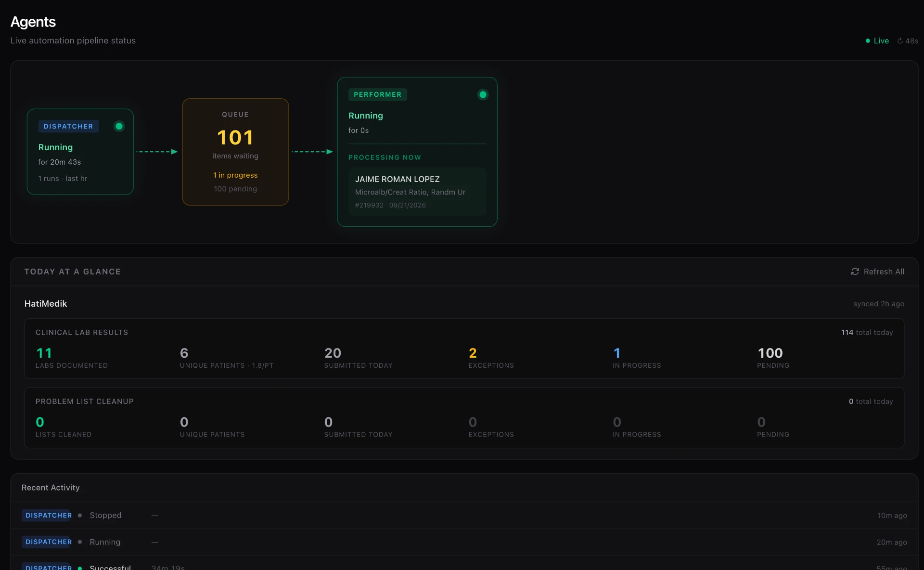The height and width of the screenshot is (570, 924).
Task: Click the Dispatcher green status indicator dot
Action: tap(119, 126)
